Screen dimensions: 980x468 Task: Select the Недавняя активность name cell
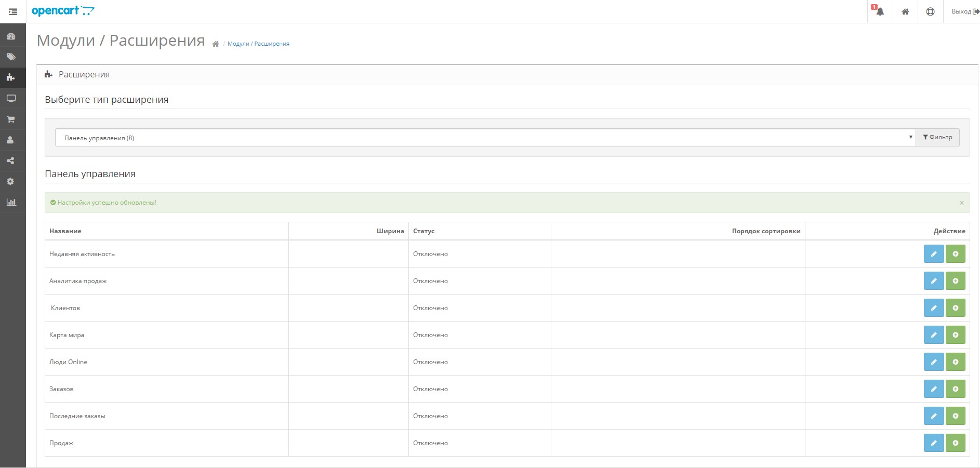click(x=167, y=254)
